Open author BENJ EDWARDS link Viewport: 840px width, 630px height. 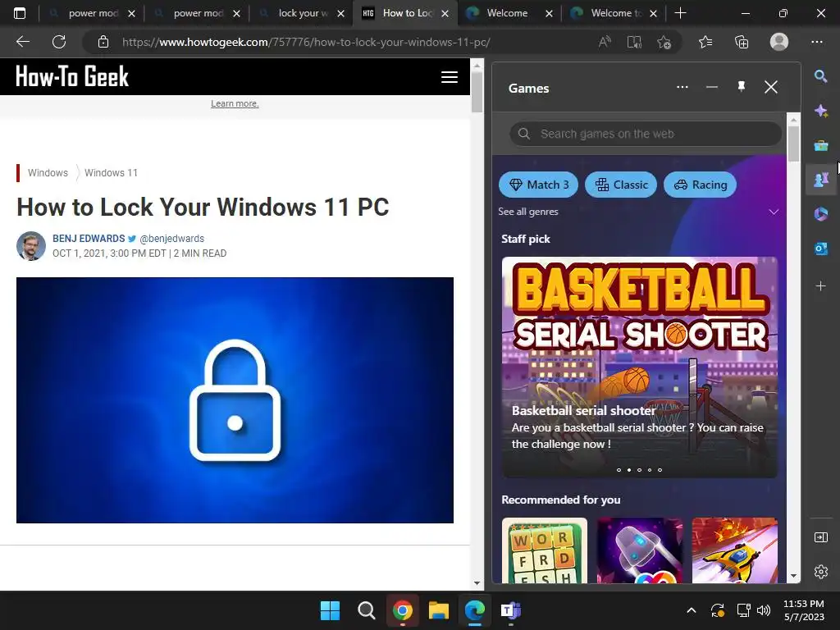89,239
